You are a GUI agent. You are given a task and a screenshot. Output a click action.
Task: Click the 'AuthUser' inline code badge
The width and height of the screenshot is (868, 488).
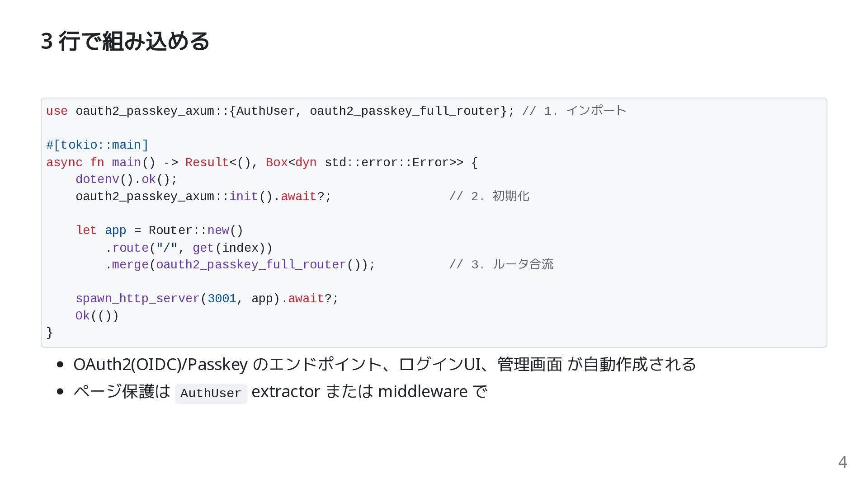click(x=211, y=394)
